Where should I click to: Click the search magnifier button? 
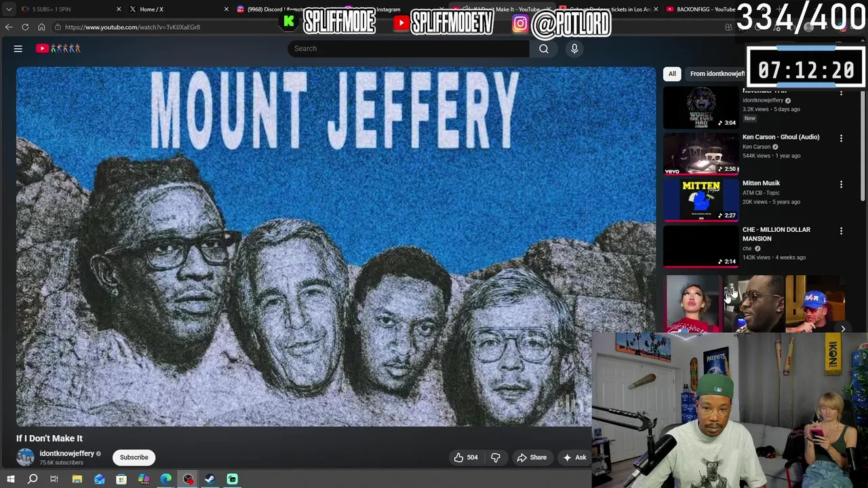[x=544, y=48]
